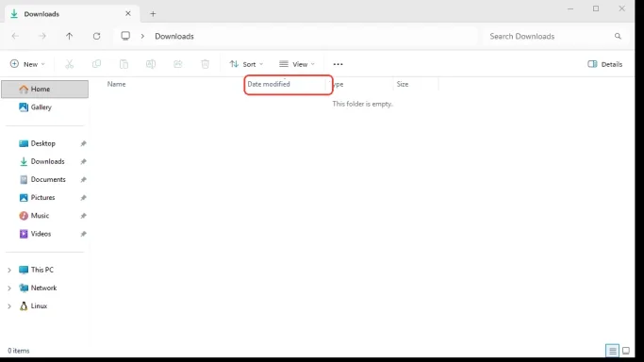Open the New item dropdown
This screenshot has height=362, width=644.
pos(27,64)
